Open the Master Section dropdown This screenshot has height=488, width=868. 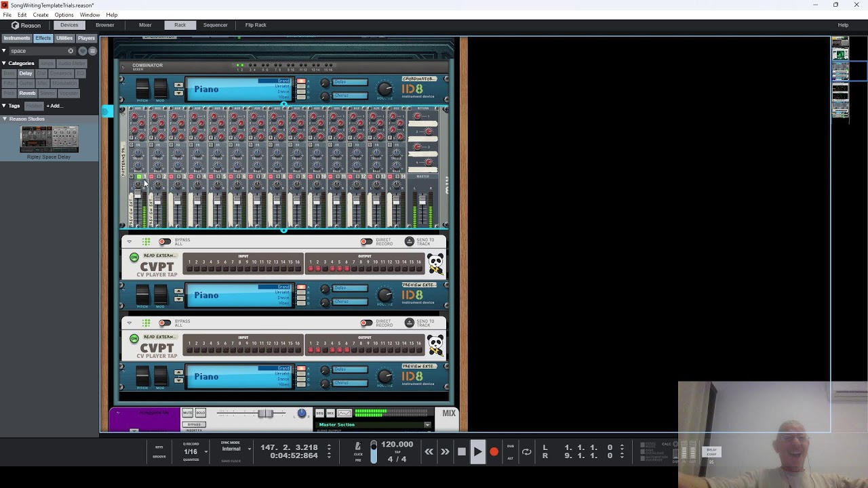427,425
